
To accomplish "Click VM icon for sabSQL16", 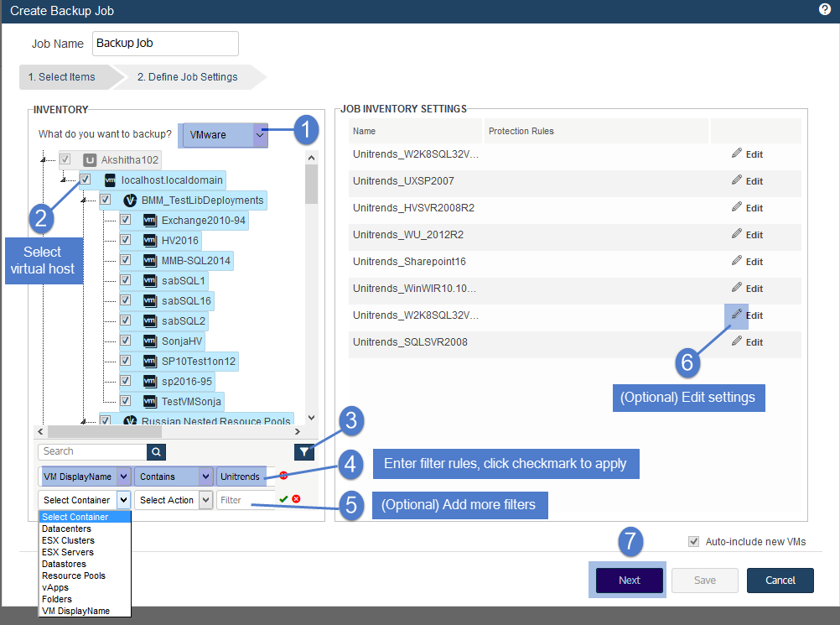I will coord(150,300).
